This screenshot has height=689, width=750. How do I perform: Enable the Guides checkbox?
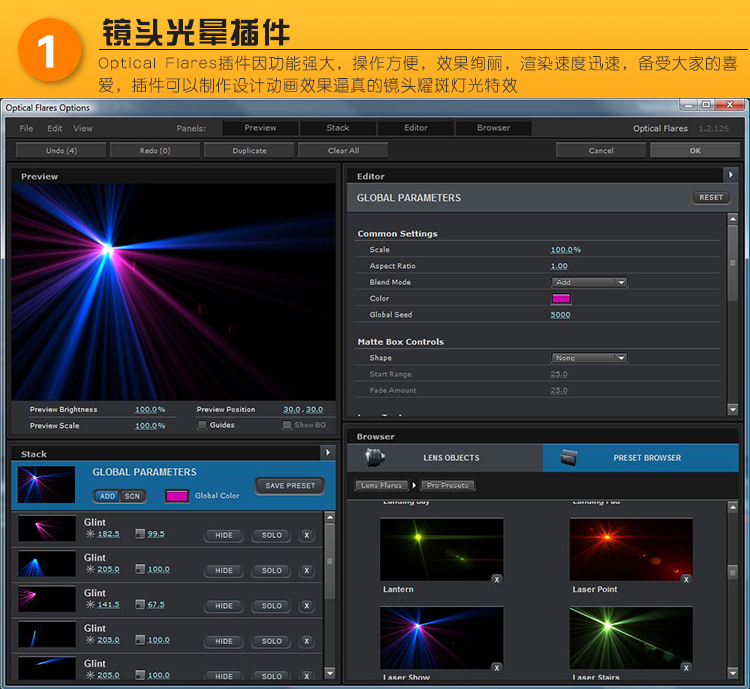tap(202, 425)
